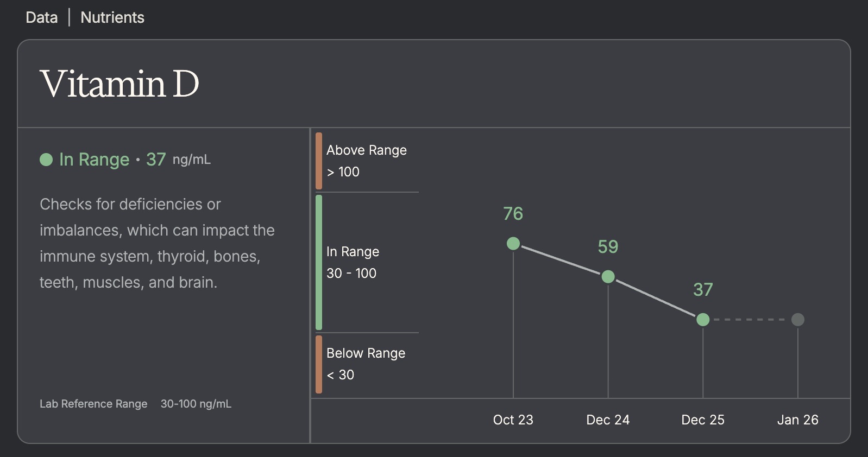Click the Oct 23 axis label
868x457 pixels.
513,420
